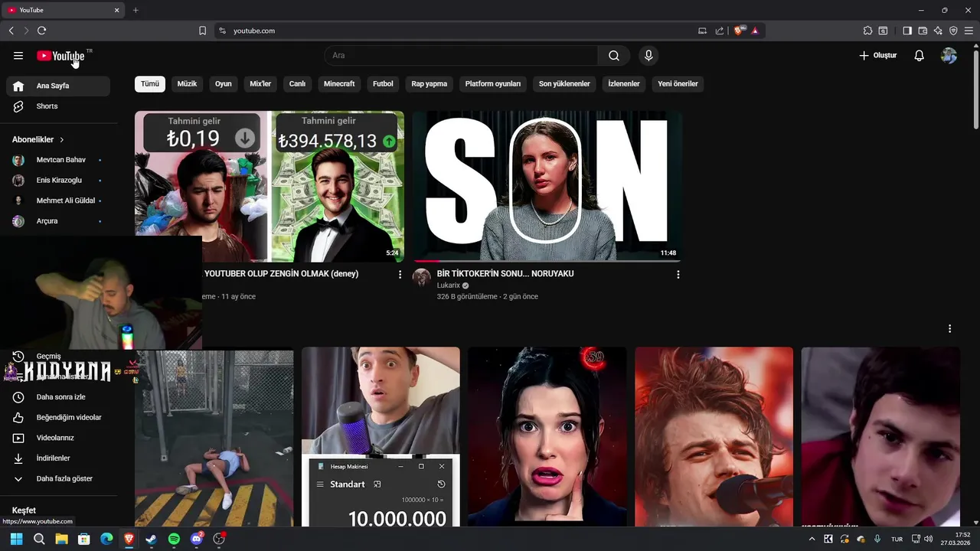Open Shorts shelf three-dot menu

(x=949, y=329)
